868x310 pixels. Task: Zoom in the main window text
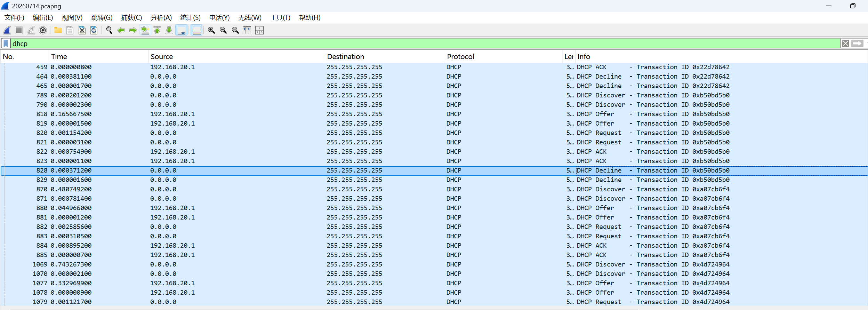click(211, 31)
